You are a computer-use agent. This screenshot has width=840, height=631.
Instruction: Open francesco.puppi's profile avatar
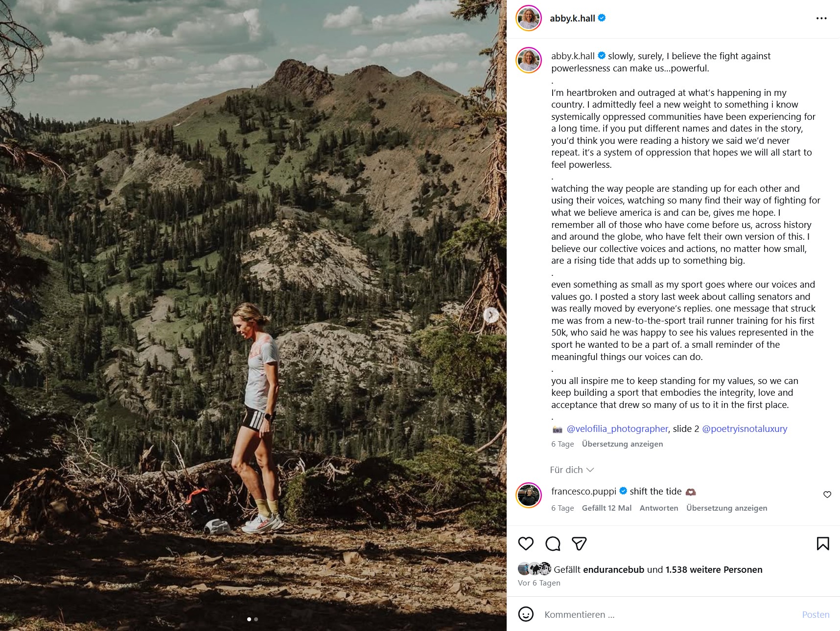[x=529, y=495]
